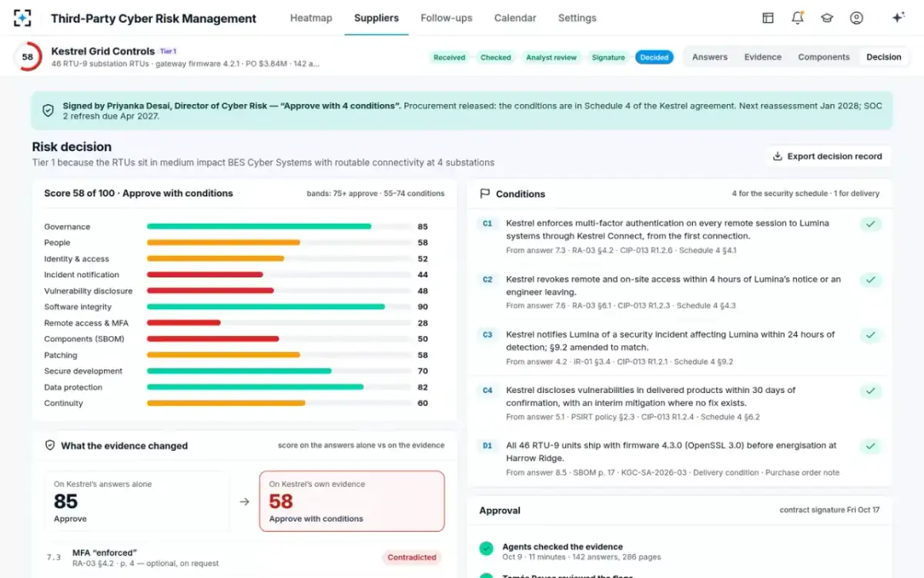Click the Tier 1 tag

tap(168, 52)
